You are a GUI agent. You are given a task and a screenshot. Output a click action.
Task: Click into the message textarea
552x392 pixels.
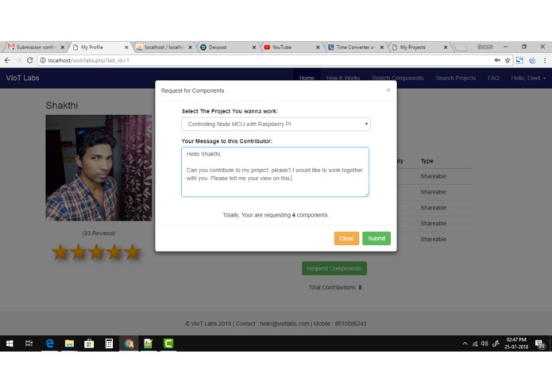pos(276,171)
